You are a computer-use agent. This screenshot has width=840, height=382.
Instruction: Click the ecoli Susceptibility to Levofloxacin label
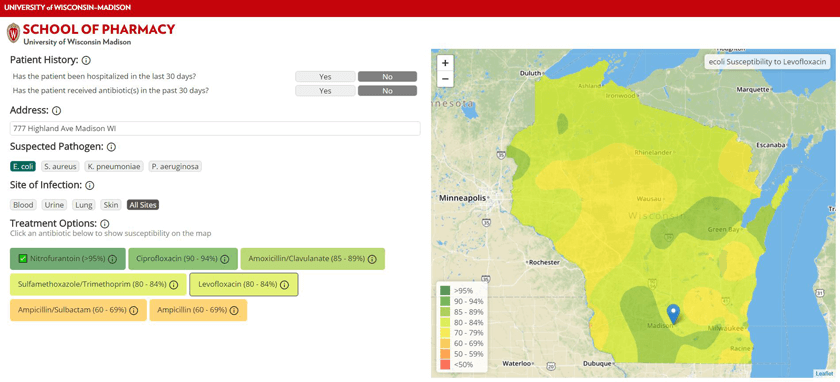point(768,62)
